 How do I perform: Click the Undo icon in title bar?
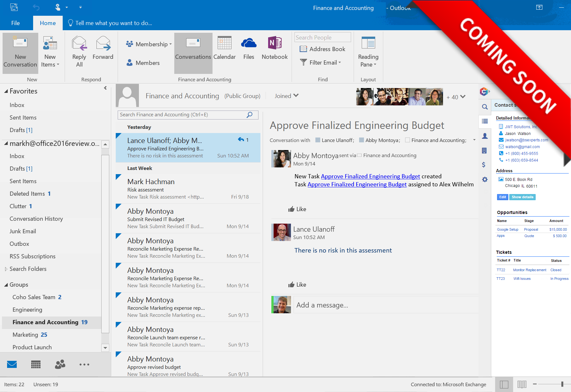(x=36, y=7)
